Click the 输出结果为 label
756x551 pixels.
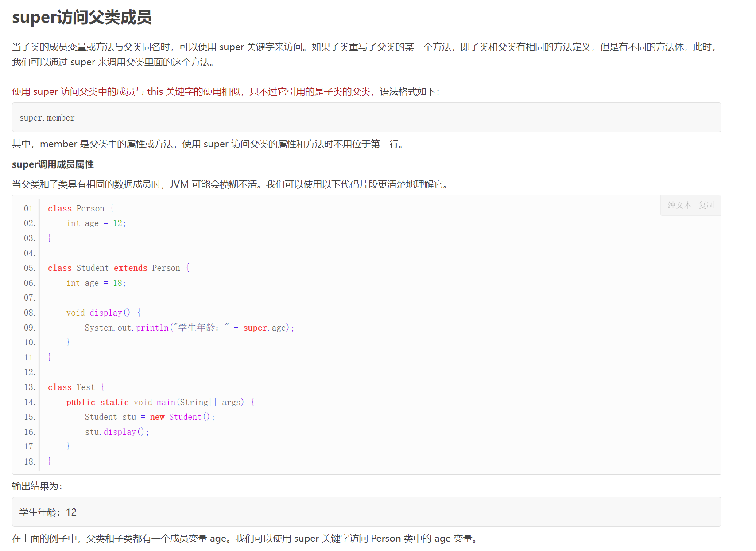pyautogui.click(x=37, y=486)
